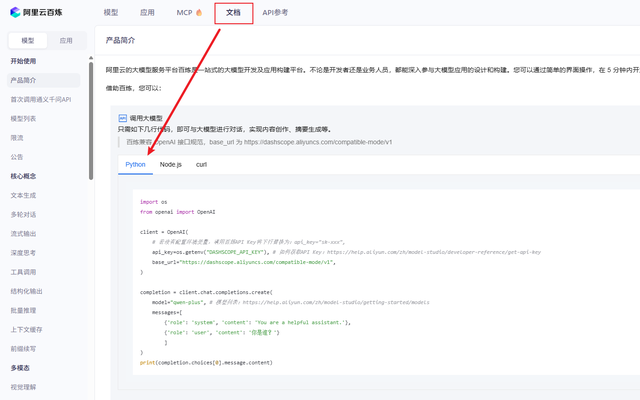Open the API参考 top navigation tab
Screen dimensions: 640x400
coord(275,13)
